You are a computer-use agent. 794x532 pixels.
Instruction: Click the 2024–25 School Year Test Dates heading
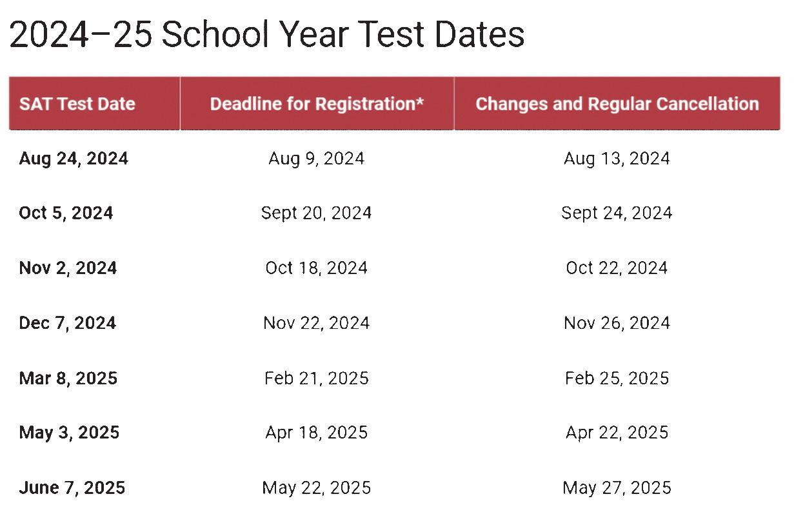267,34
